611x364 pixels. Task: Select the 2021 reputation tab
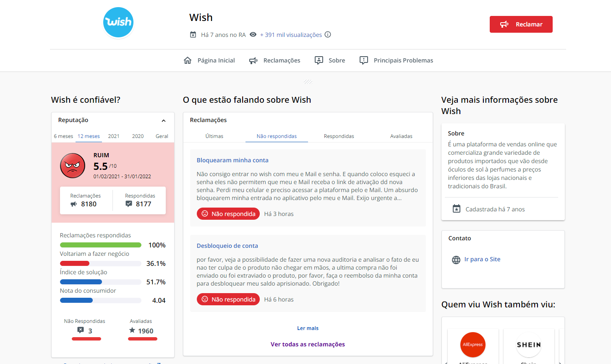tap(114, 136)
